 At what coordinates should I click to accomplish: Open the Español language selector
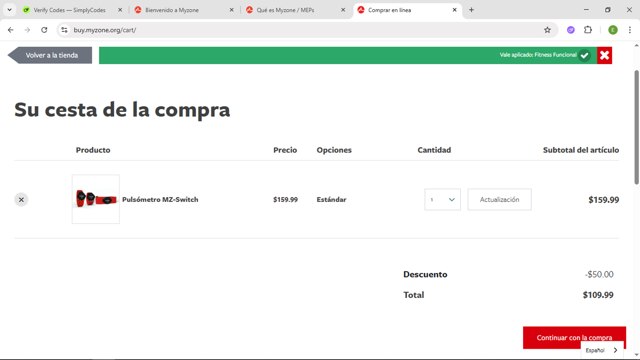point(602,350)
